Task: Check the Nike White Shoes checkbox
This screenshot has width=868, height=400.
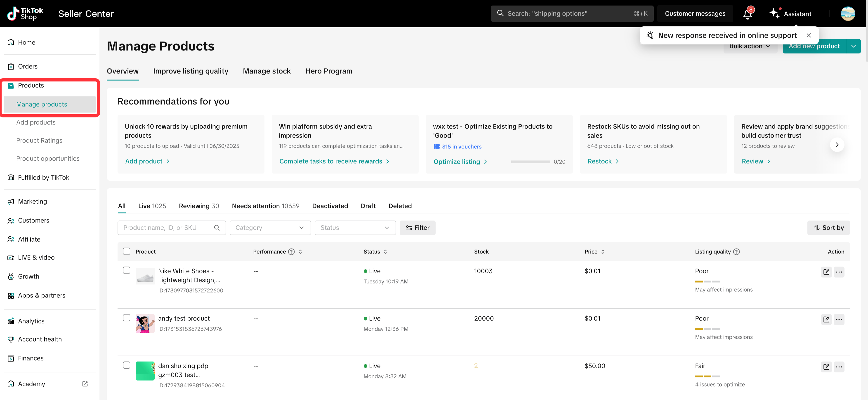Action: [x=126, y=270]
